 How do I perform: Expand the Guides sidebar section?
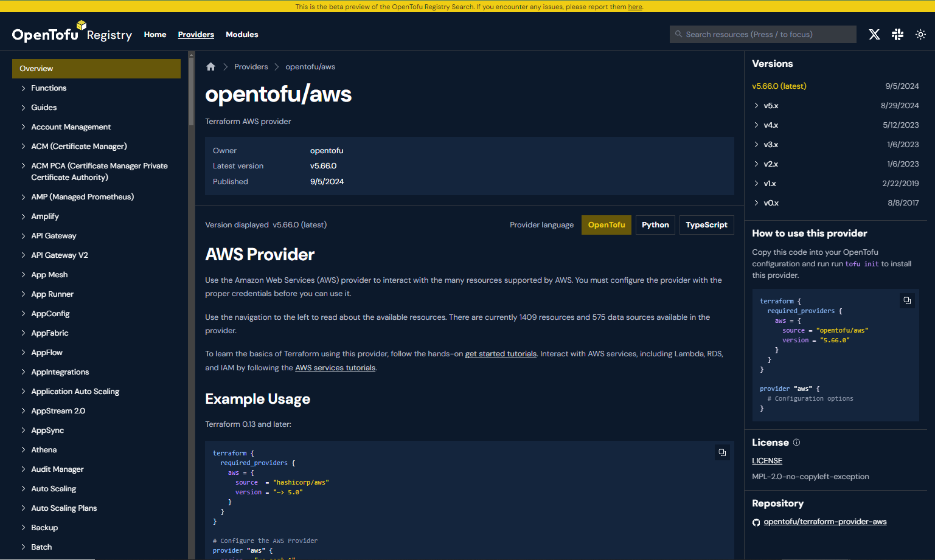44,108
